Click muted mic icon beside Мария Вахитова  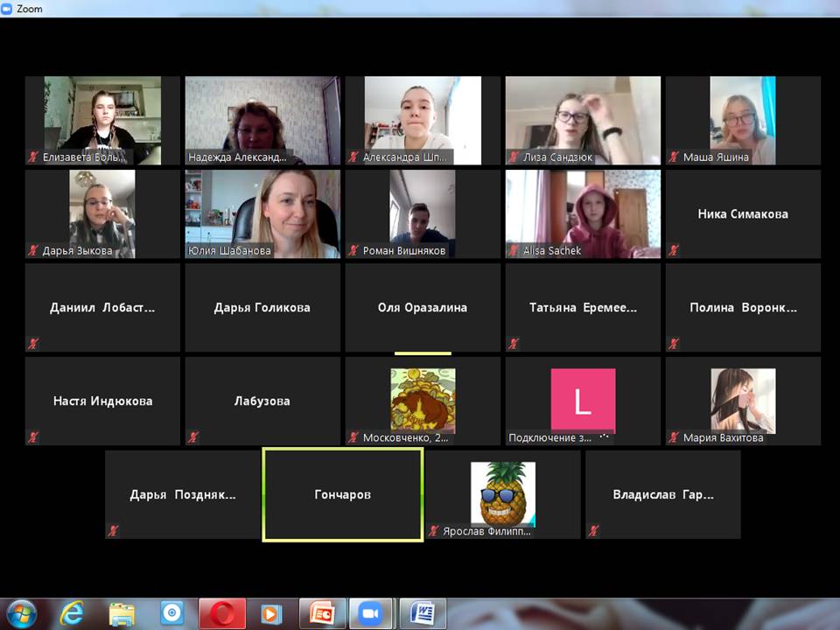pos(675,437)
